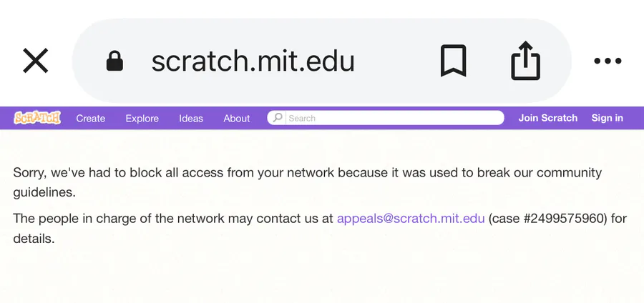Open the three-dot more options menu

click(x=608, y=61)
